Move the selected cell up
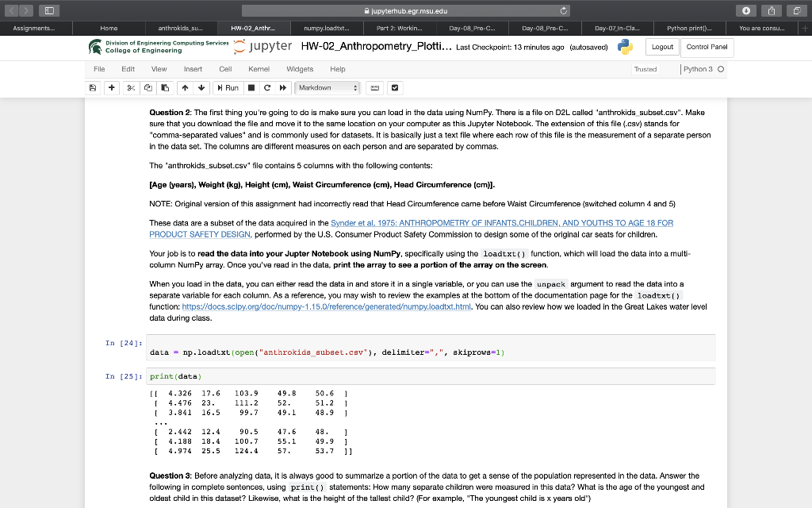This screenshot has width=812, height=508. point(184,87)
